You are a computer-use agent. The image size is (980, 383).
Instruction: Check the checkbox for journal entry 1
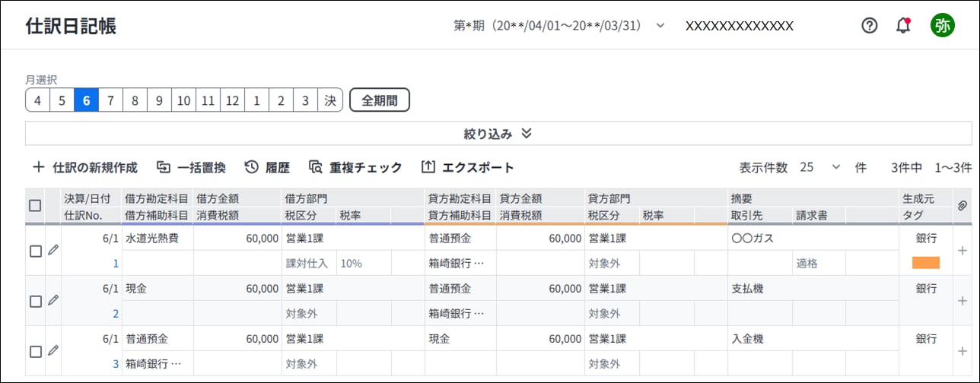[35, 252]
